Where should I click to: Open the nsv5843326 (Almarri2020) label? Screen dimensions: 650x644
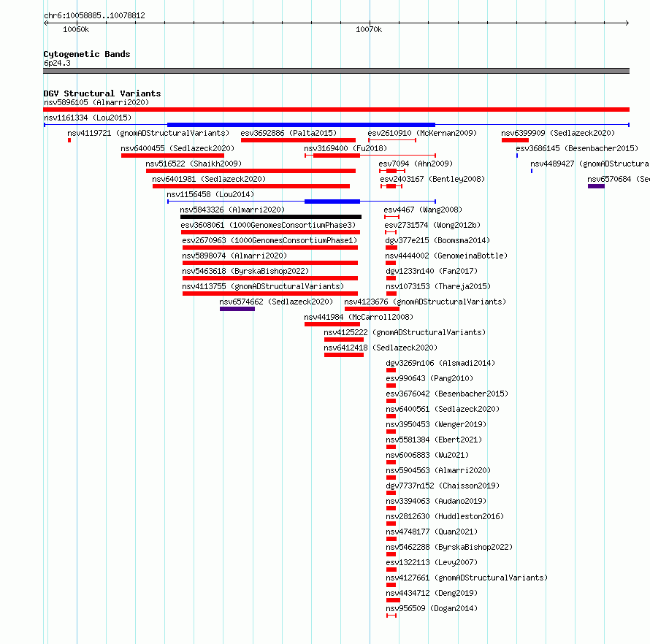click(232, 210)
